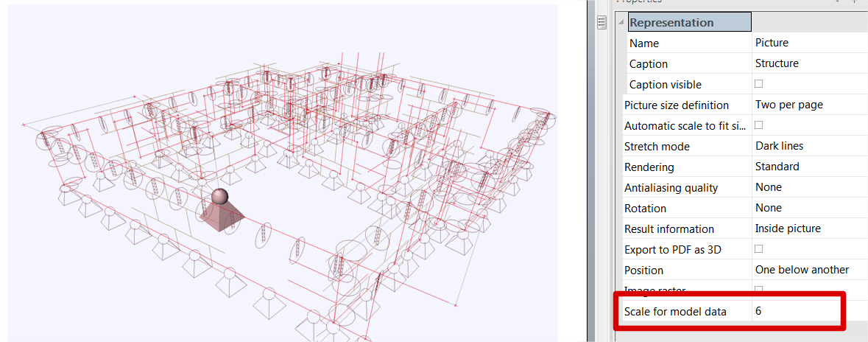Select the Representation header cell

pyautogui.click(x=690, y=23)
